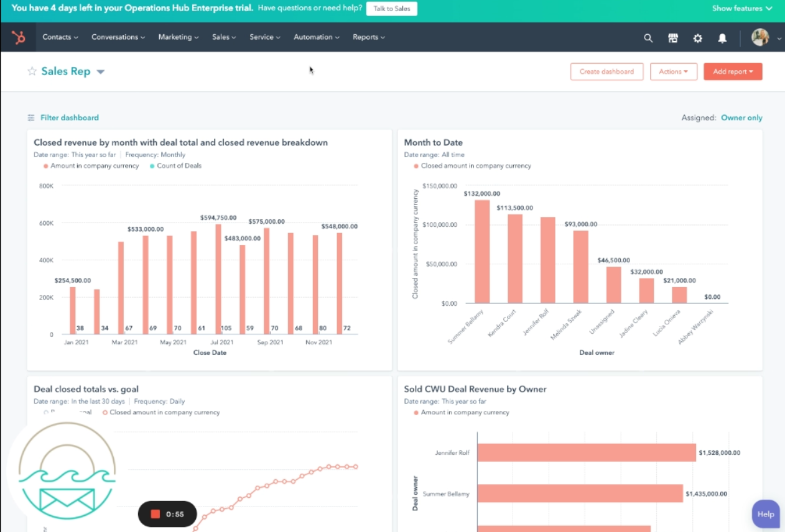Click Summer Bellamy's $132,000.00 bar
This screenshot has width=785, height=532.
482,252
